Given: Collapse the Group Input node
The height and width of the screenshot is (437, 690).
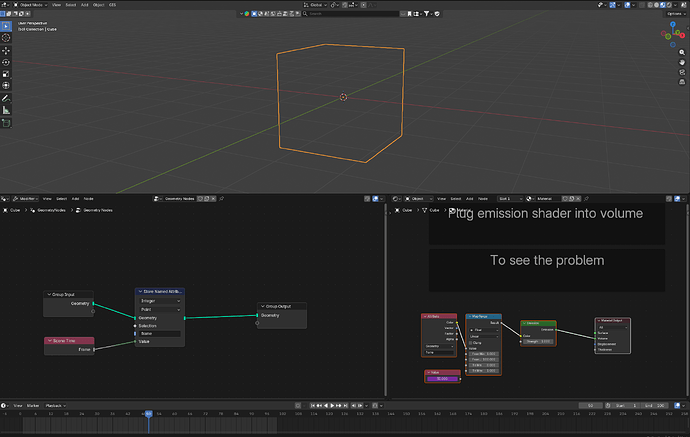Looking at the screenshot, I should (x=49, y=294).
